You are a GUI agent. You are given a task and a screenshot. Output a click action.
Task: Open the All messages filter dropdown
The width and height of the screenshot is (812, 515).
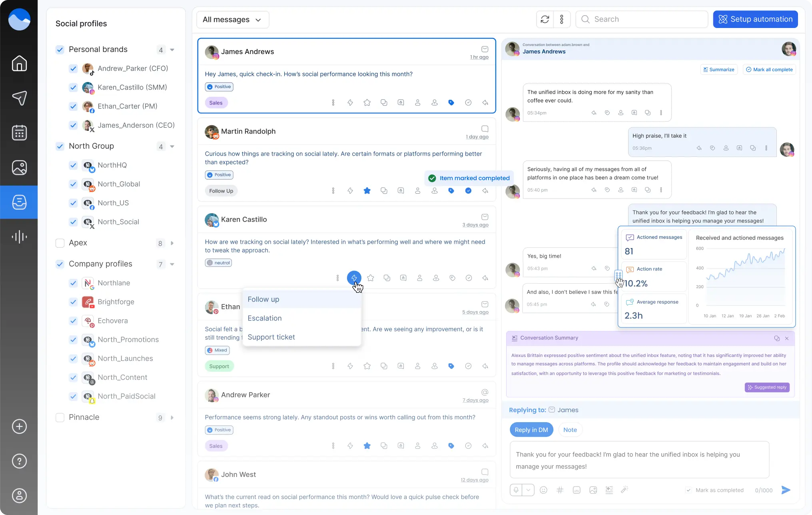click(x=232, y=19)
